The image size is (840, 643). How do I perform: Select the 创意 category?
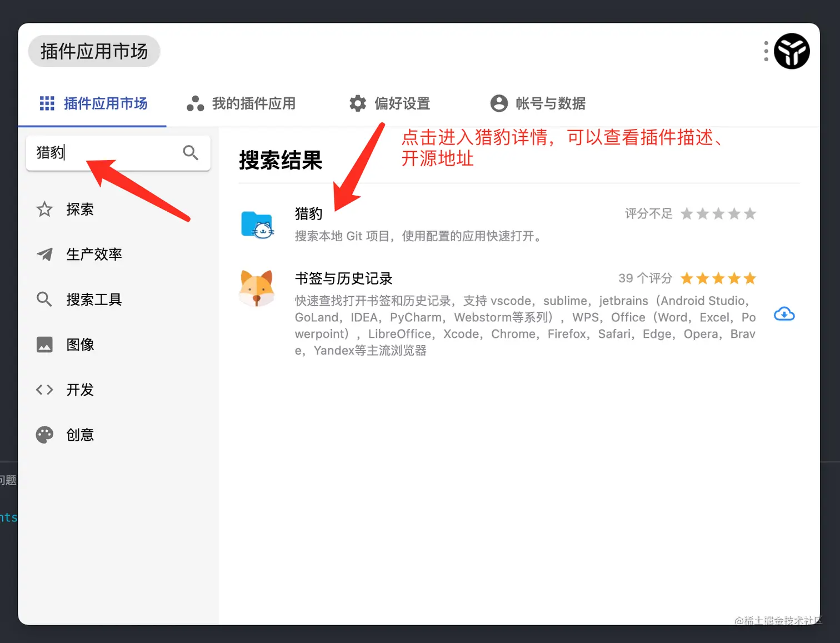point(118,435)
